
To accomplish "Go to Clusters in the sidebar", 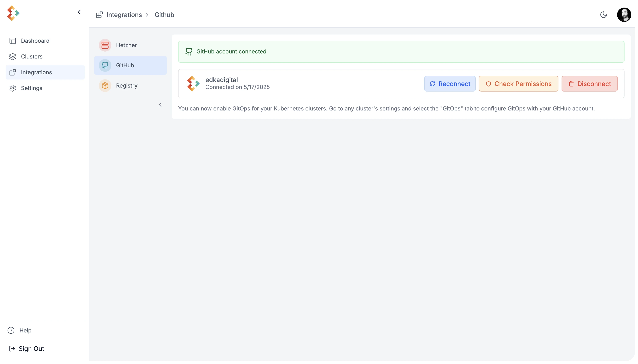I will (x=45, y=57).
